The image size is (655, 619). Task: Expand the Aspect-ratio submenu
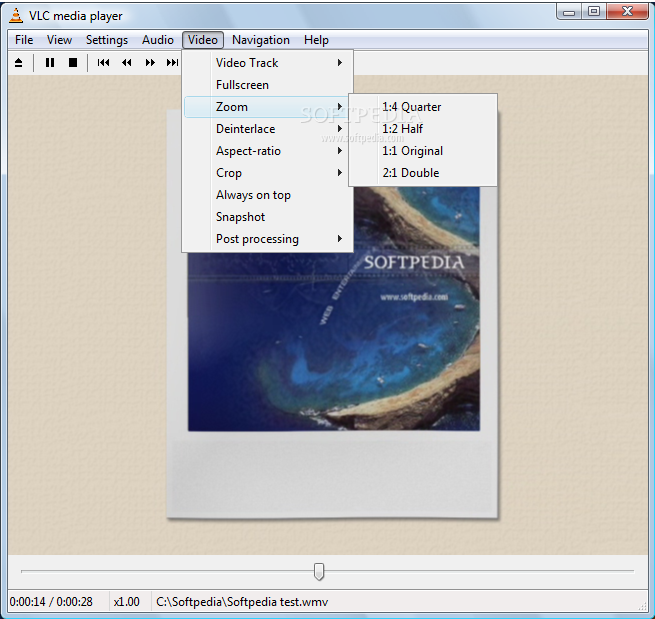pyautogui.click(x=267, y=151)
